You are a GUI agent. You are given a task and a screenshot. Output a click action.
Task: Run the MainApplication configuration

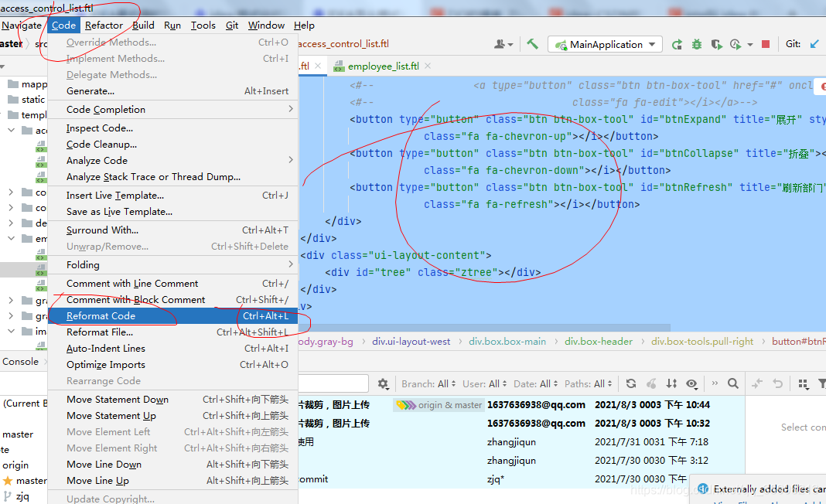[678, 44]
